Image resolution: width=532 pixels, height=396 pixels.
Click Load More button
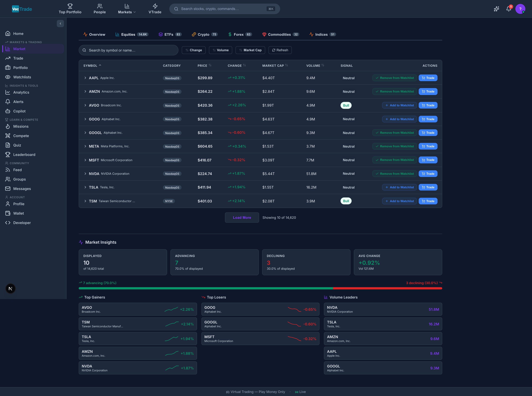(x=242, y=218)
